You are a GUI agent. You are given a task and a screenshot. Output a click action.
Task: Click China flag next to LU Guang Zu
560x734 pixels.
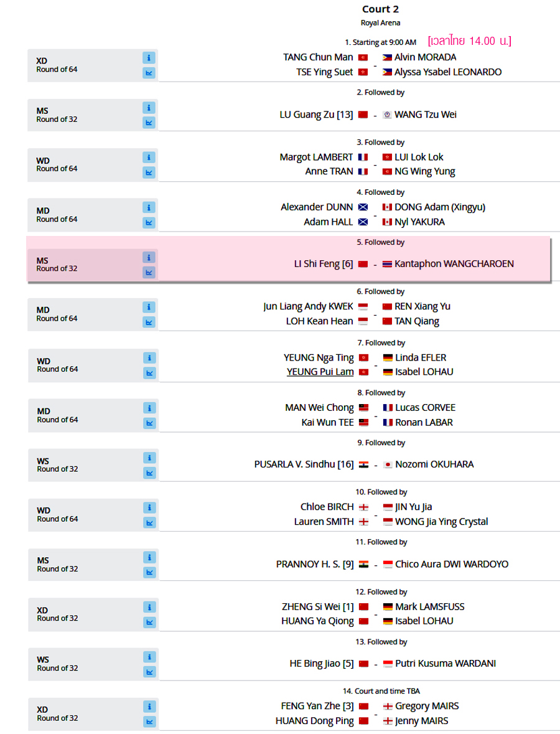pos(363,115)
